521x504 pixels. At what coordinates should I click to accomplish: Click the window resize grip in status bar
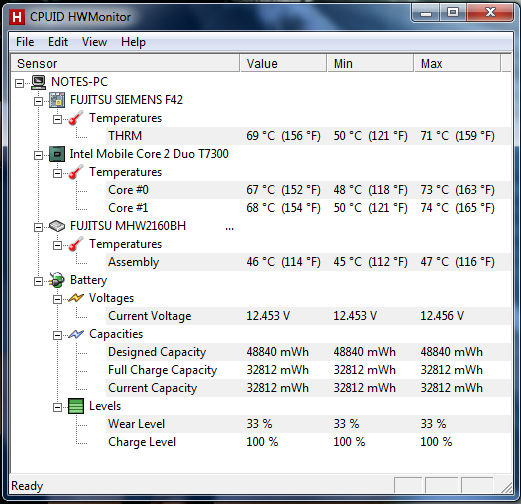pos(506,487)
